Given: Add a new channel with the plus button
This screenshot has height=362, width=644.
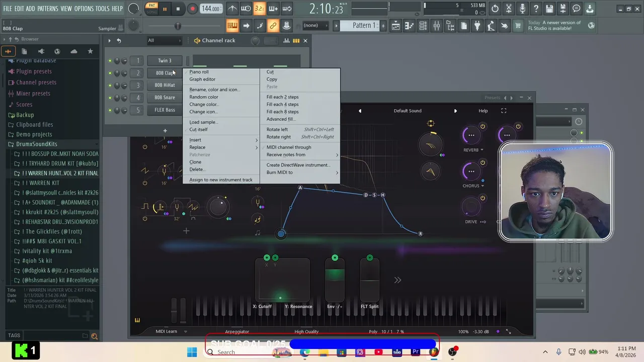Looking at the screenshot, I should pos(165,131).
